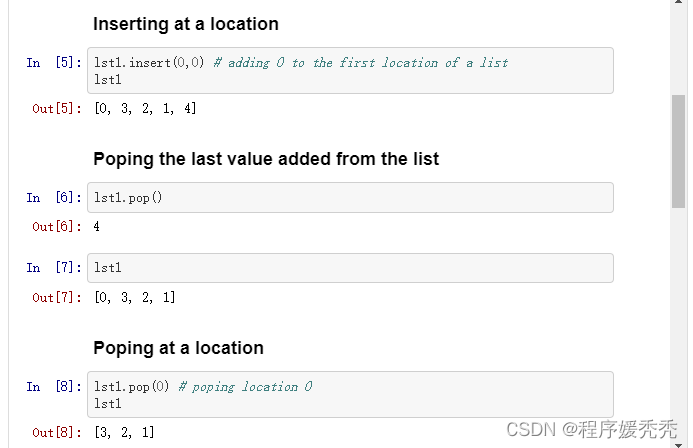Click the scrollbar down arrow
Screen dimensions: 693x448
pos(678,444)
